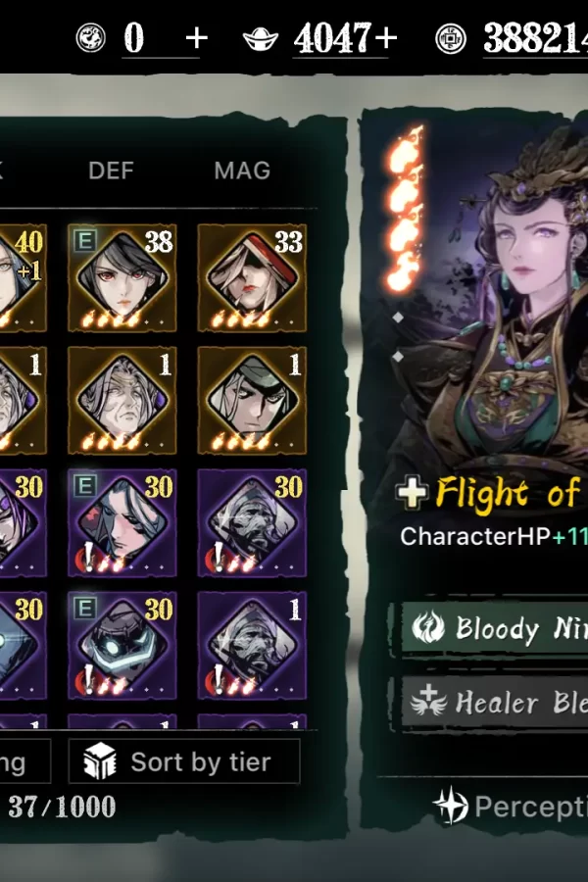The image size is (588, 882).
Task: Tap the Perception star icon
Action: pos(451,807)
